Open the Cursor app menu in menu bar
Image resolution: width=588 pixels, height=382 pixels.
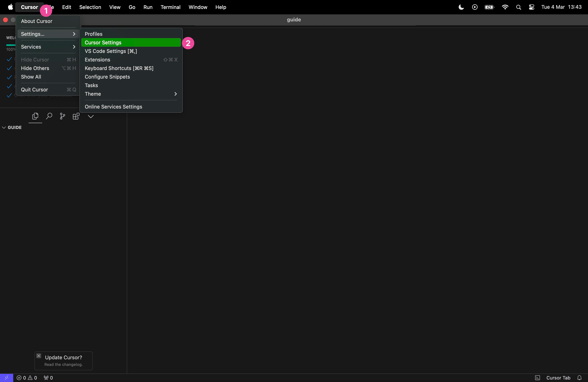point(29,7)
